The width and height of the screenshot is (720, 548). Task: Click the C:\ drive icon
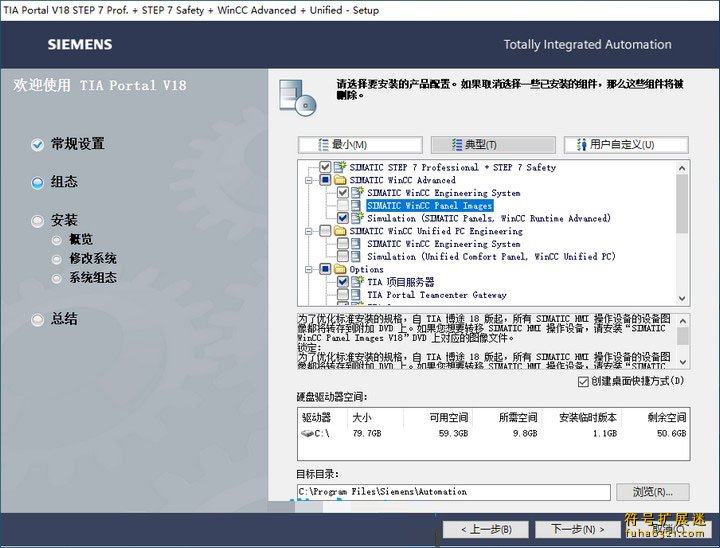[x=307, y=433]
